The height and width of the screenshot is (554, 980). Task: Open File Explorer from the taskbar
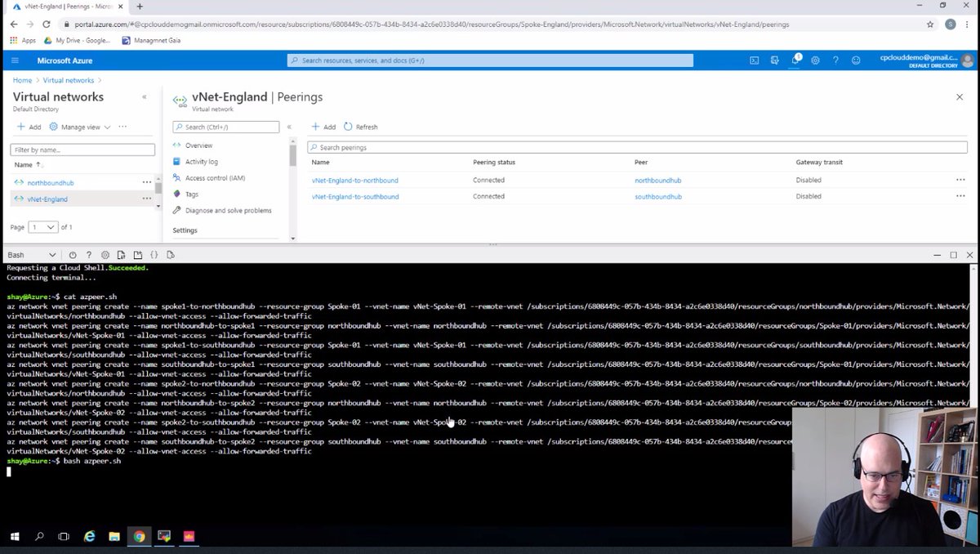(x=114, y=537)
